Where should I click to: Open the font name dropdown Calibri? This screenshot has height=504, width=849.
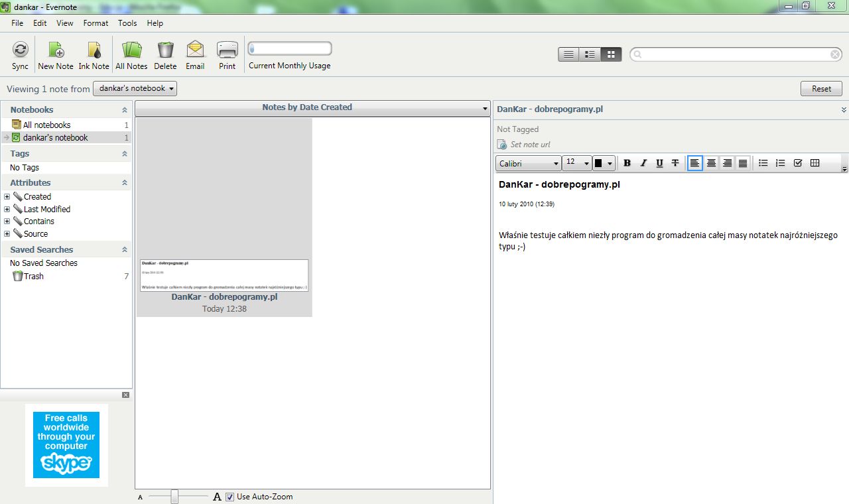[528, 163]
